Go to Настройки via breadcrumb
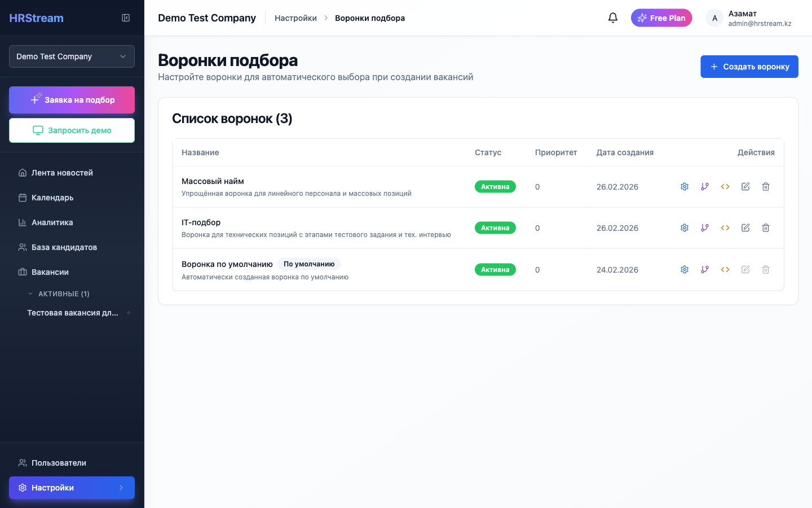Viewport: 812px width, 508px height. [295, 17]
